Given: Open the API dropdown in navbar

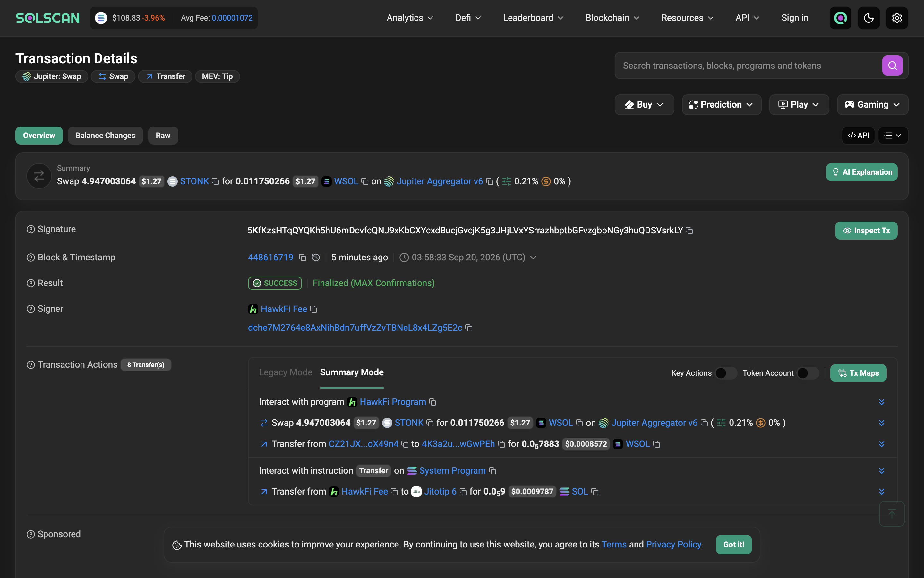Looking at the screenshot, I should [747, 18].
